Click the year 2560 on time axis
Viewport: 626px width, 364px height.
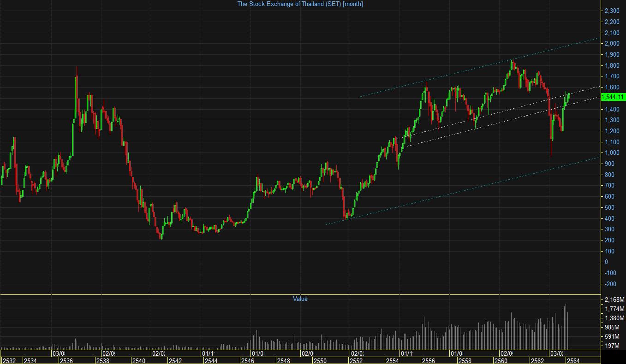(x=501, y=361)
